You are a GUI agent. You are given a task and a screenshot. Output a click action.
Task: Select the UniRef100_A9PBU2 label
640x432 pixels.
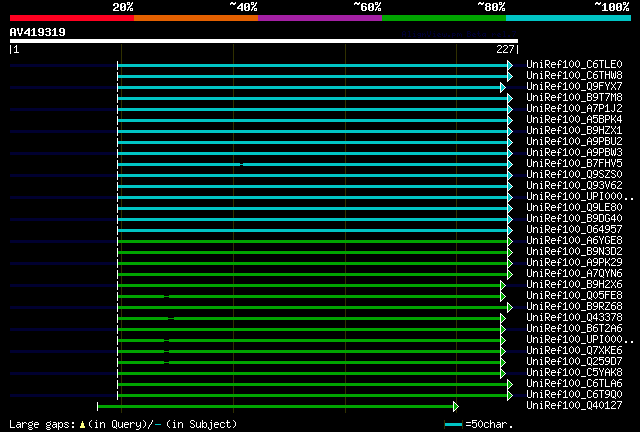[x=574, y=142]
